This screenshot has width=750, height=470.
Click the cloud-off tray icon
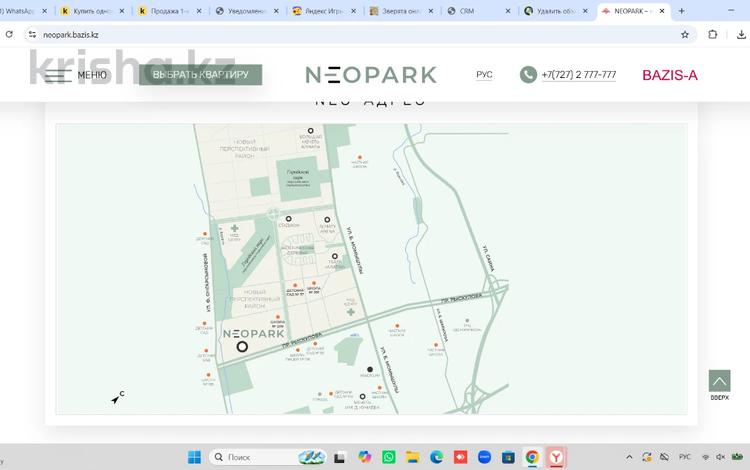pyautogui.click(x=664, y=457)
